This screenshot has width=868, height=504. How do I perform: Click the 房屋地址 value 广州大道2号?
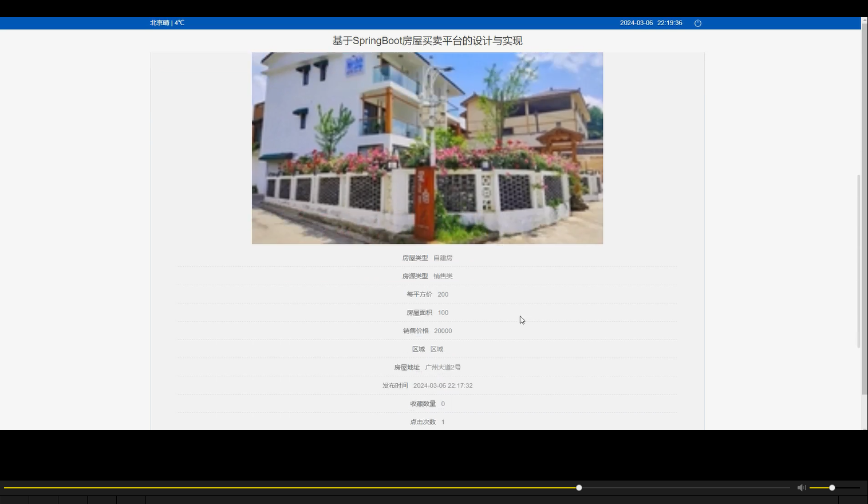(x=443, y=367)
